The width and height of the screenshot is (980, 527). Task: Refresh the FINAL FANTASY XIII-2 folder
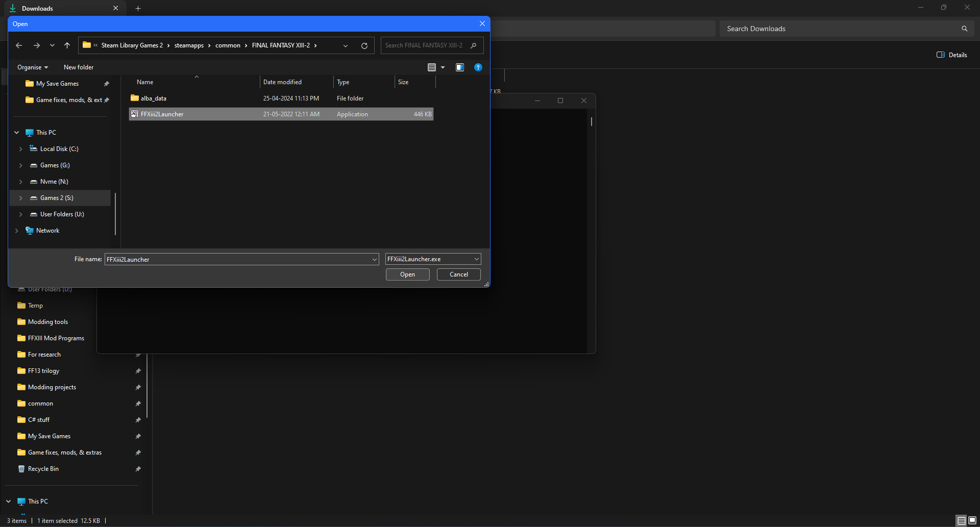364,45
